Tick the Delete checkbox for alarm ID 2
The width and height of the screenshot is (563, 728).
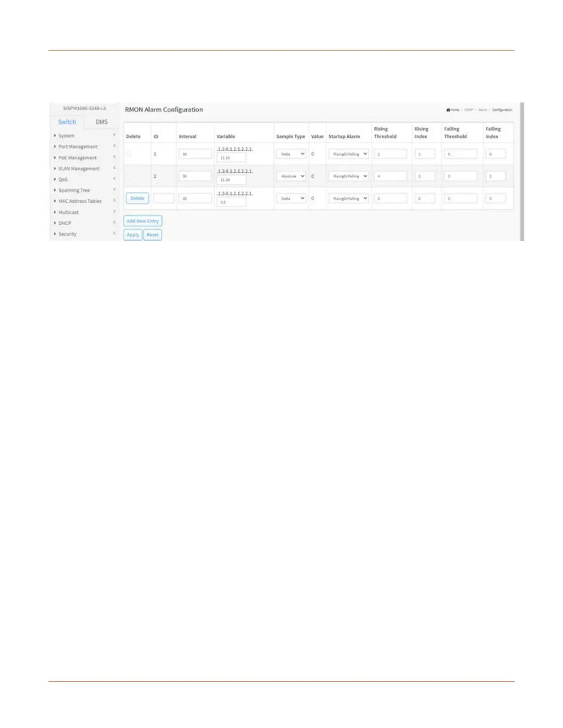129,176
